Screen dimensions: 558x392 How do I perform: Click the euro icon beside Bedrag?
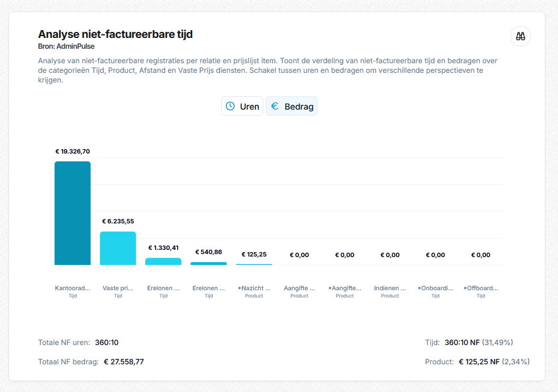coord(274,106)
